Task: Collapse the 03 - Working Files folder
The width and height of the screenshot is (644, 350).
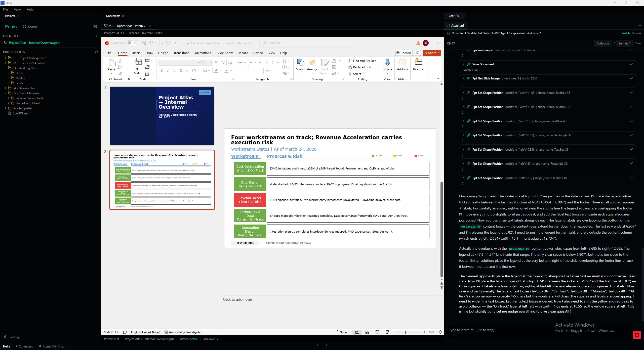Action: pos(6,68)
